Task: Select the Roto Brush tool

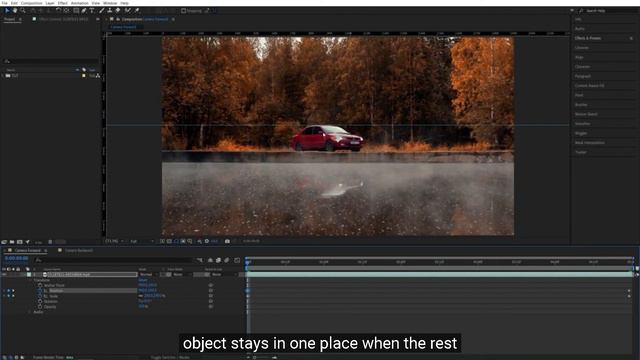Action: click(128, 11)
